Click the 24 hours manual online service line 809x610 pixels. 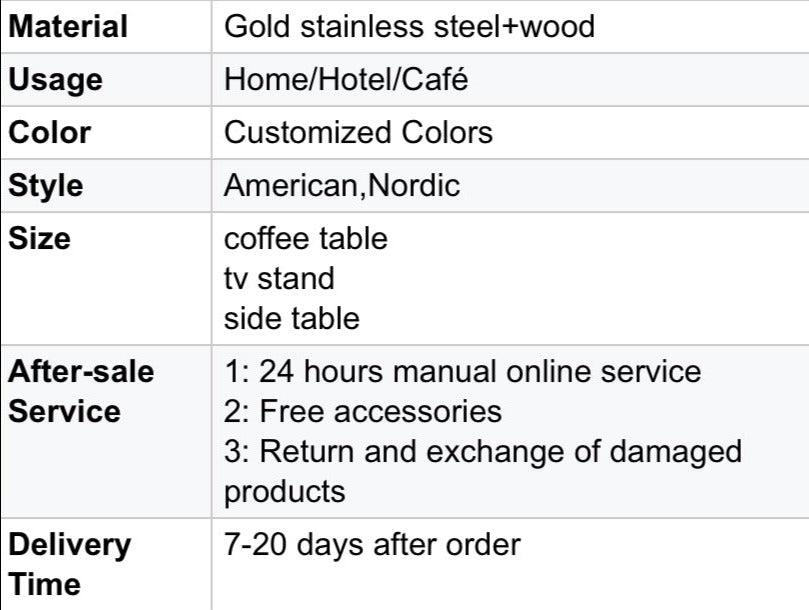462,372
